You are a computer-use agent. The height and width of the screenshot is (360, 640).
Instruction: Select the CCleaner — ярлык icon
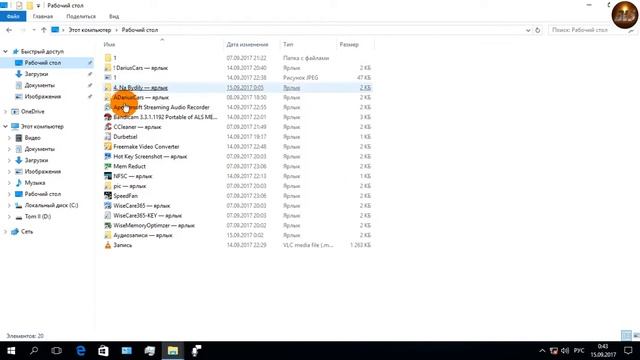pyautogui.click(x=108, y=127)
